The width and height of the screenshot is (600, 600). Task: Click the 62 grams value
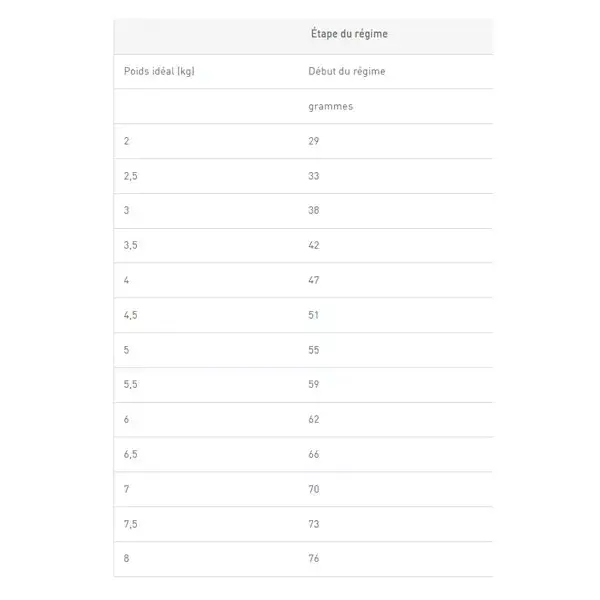tap(313, 419)
